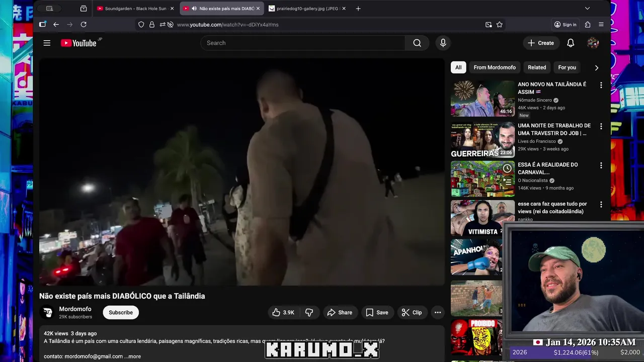Reload the current page
Screen dimensions: 644x362
pos(84,24)
